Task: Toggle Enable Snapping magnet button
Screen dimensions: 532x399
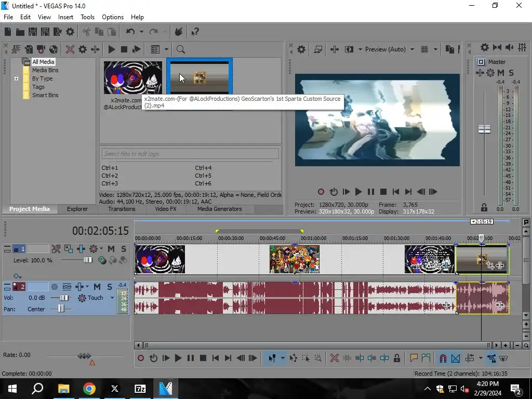Action: (x=443, y=358)
